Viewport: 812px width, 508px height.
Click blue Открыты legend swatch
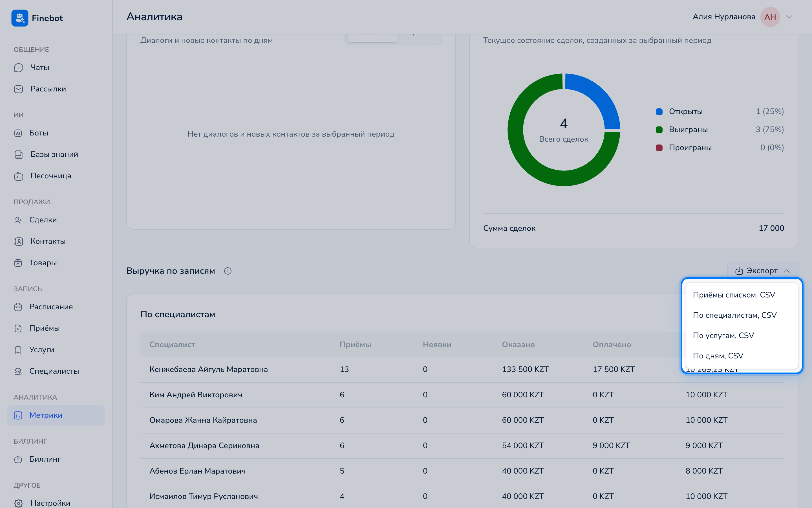(659, 111)
